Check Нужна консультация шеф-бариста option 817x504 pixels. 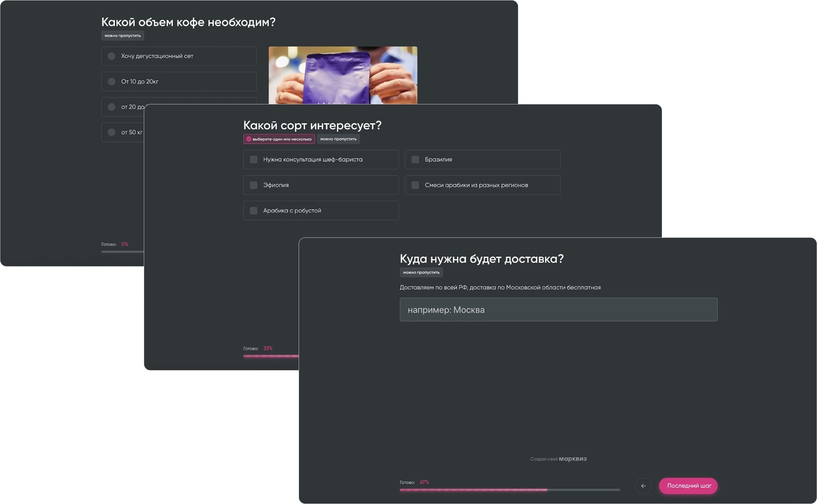[x=254, y=159]
